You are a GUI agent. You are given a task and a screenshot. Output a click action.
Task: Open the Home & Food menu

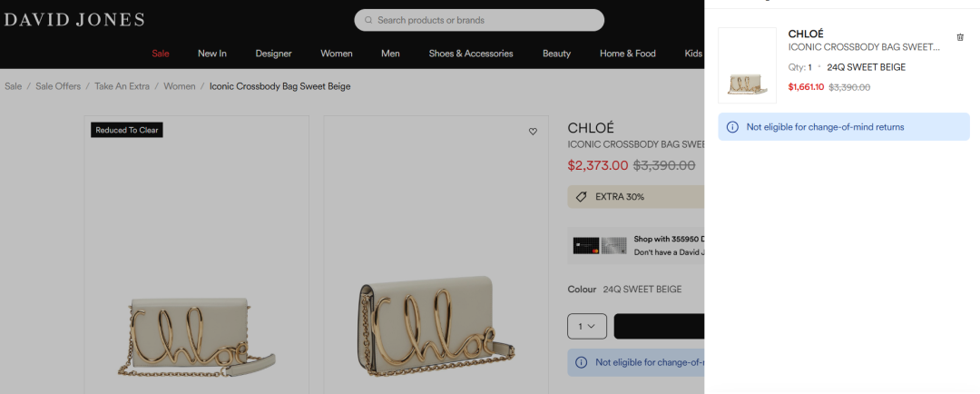627,54
